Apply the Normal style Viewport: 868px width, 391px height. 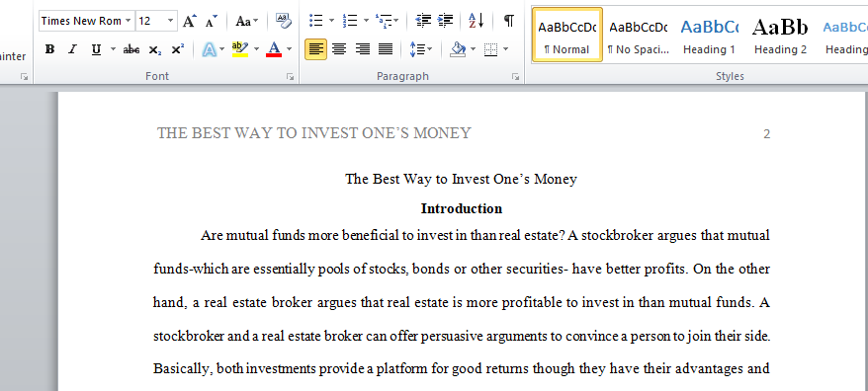point(566,35)
